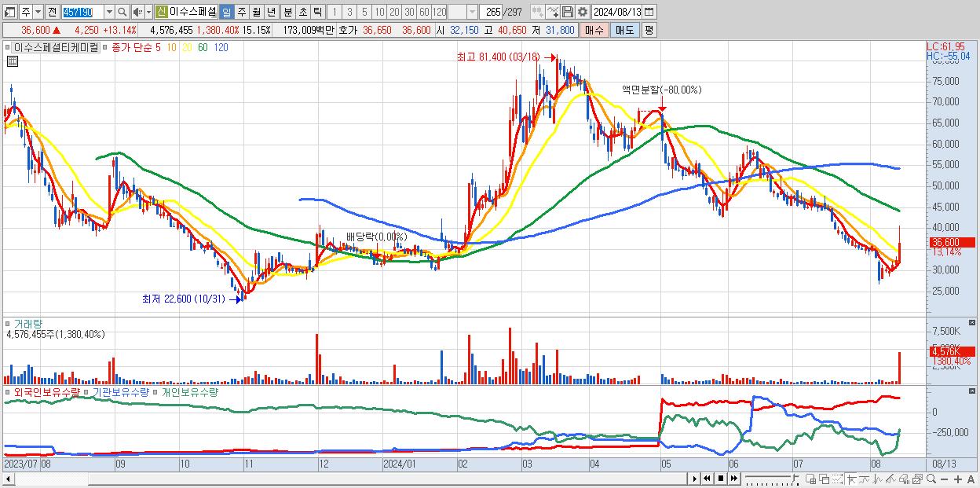Screen dimensions: 980x488
Task: Save chart settings with the floppy disk icon
Action: [x=567, y=12]
